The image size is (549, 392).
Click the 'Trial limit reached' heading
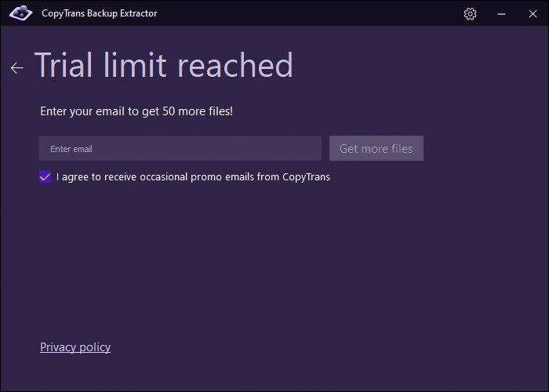pyautogui.click(x=163, y=65)
